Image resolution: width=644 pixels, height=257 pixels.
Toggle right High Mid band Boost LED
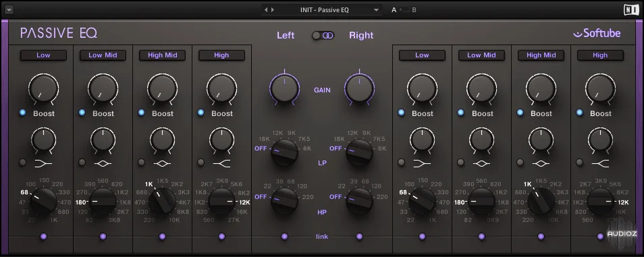[x=520, y=113]
